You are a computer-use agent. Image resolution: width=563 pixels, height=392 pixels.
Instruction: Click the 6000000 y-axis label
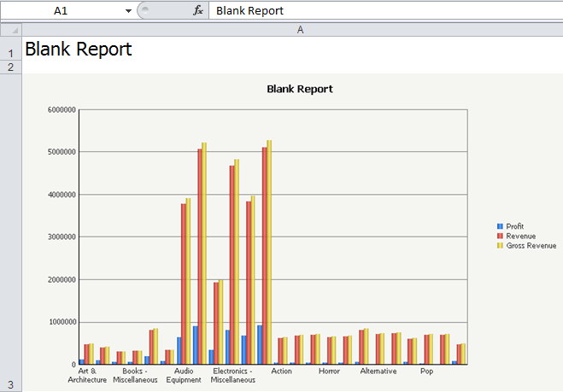[62, 110]
